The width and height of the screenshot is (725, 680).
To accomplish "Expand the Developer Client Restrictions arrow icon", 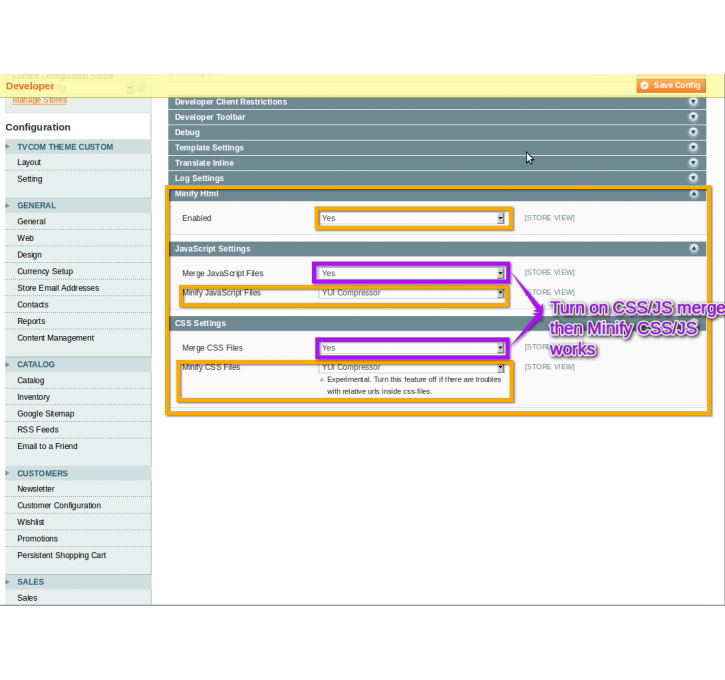I will [x=693, y=102].
